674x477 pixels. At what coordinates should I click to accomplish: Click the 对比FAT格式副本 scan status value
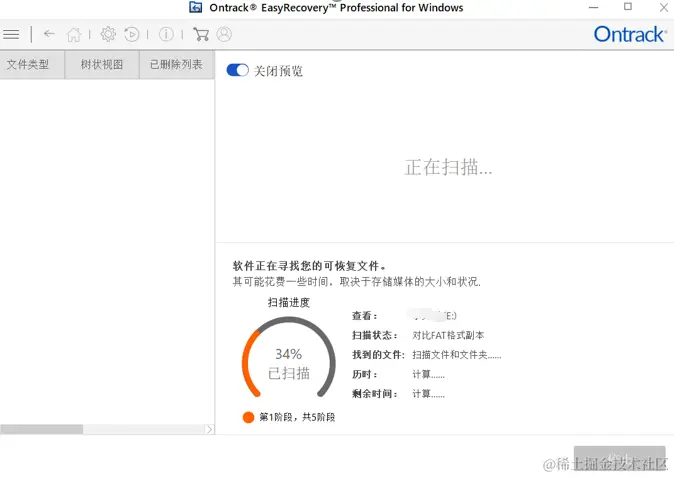(448, 335)
